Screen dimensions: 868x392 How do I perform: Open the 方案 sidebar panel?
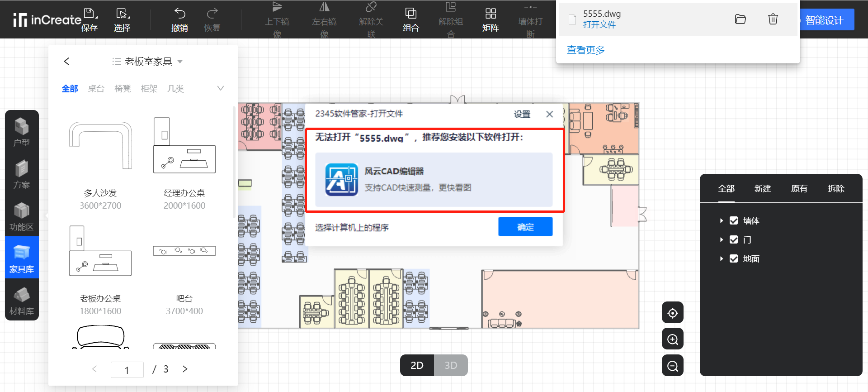coord(22,173)
